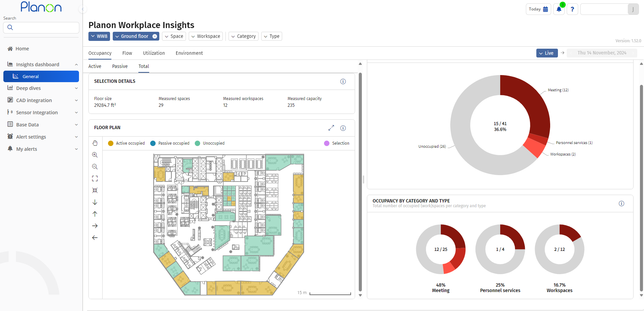This screenshot has width=644, height=311.
Task: Open the Live mode dropdown
Action: point(547,53)
